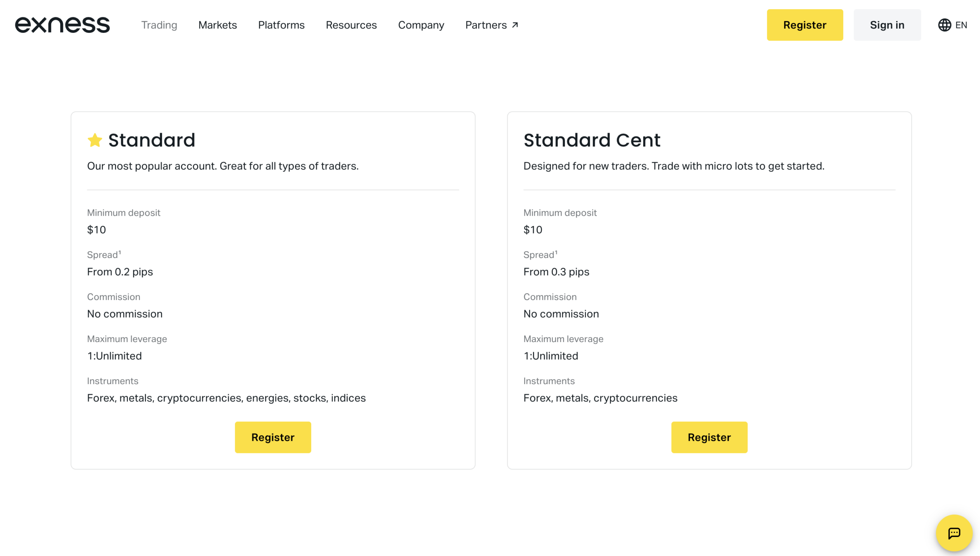
Task: Register for the Standard account
Action: click(x=273, y=437)
